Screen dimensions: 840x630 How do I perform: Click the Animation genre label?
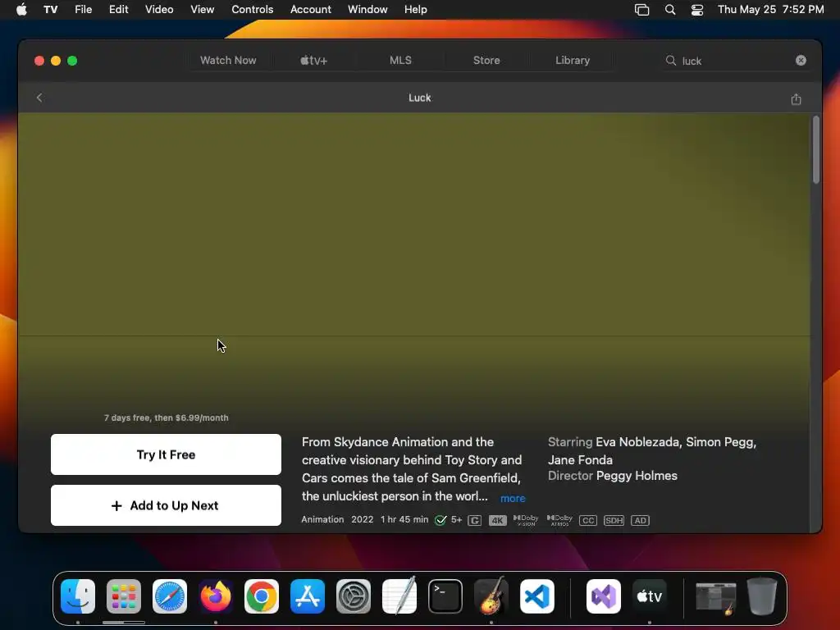[x=322, y=519]
